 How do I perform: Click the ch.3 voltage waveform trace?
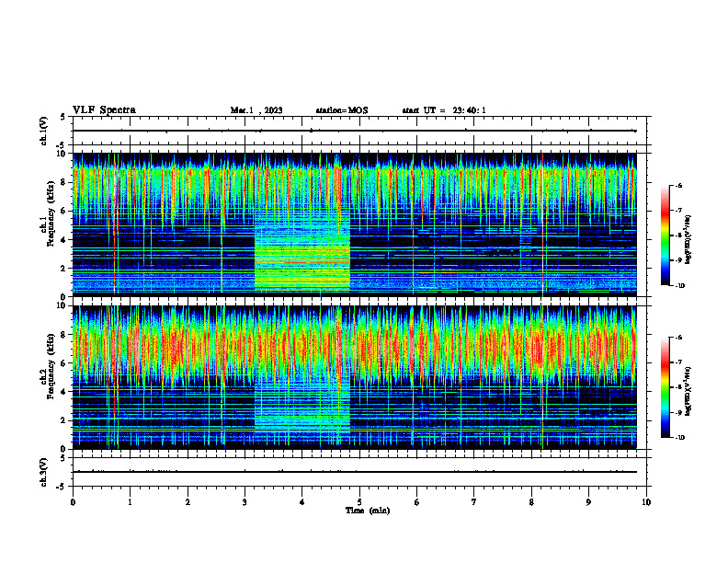[354, 472]
